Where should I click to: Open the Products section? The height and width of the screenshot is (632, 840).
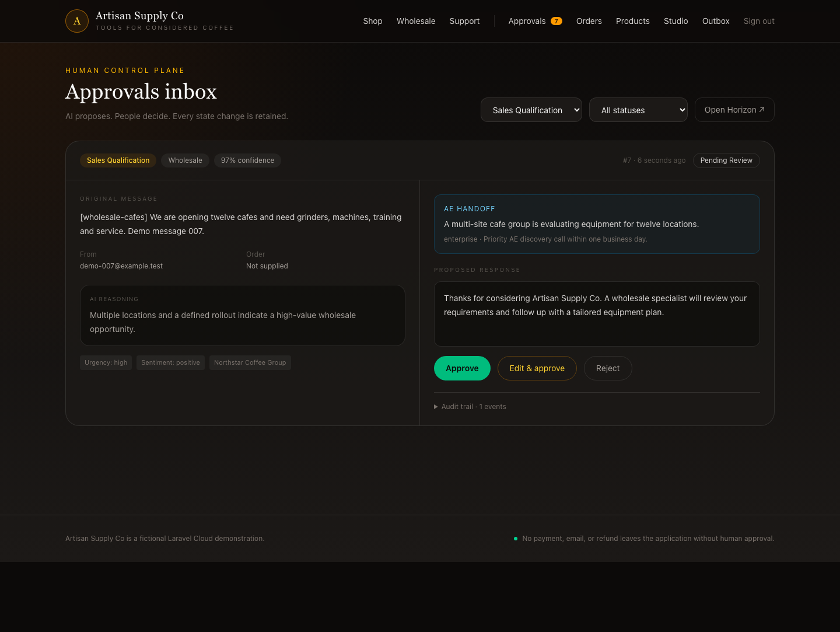pyautogui.click(x=633, y=21)
